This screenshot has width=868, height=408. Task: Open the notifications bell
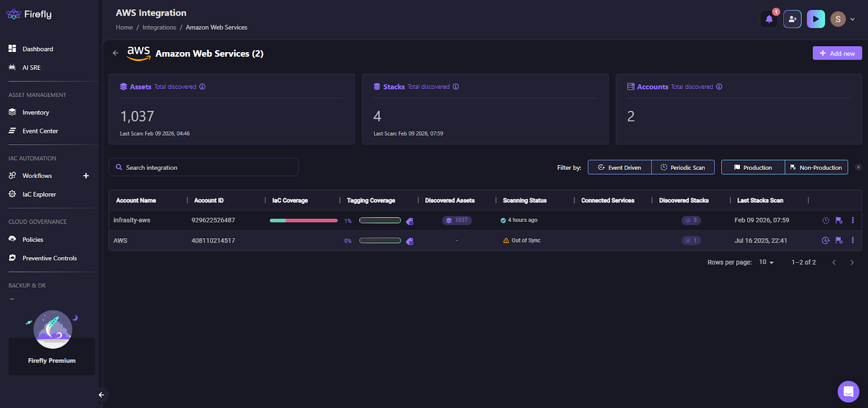coord(769,19)
